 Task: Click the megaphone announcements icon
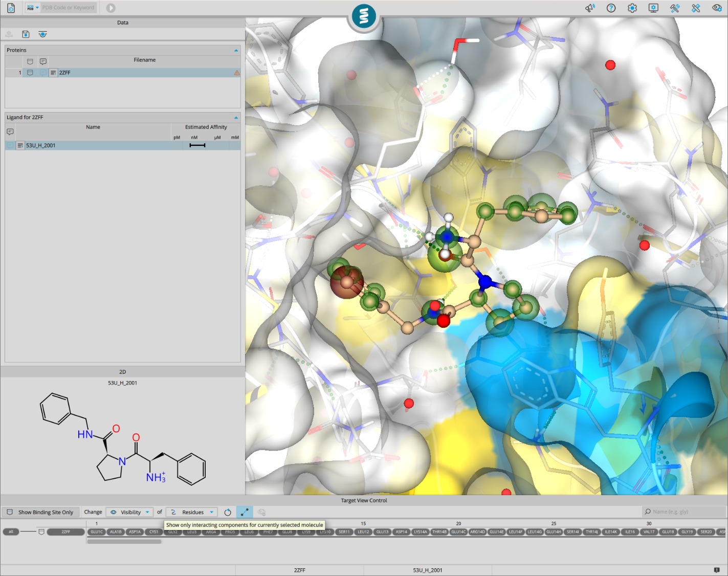pyautogui.click(x=590, y=8)
